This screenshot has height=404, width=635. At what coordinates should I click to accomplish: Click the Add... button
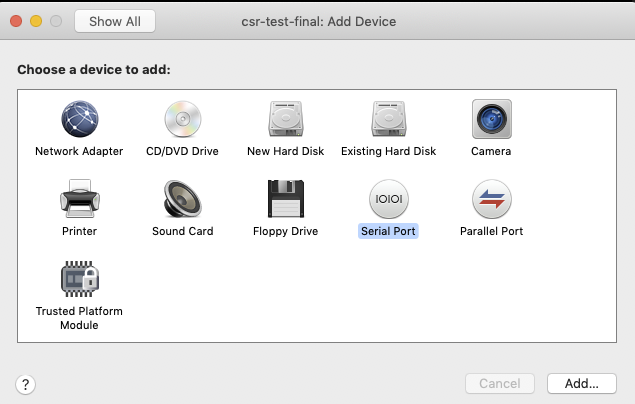click(582, 383)
